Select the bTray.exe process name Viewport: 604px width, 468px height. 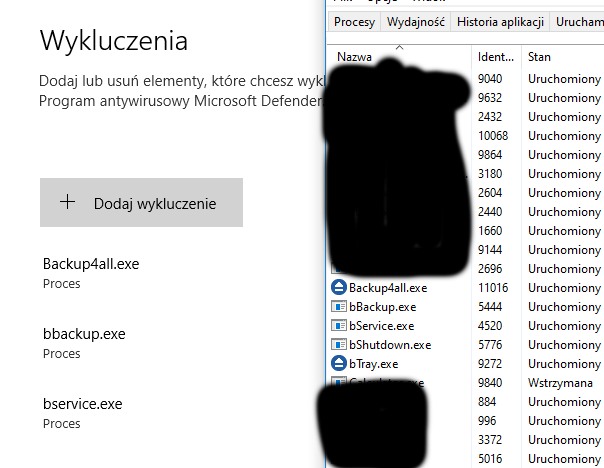373,364
